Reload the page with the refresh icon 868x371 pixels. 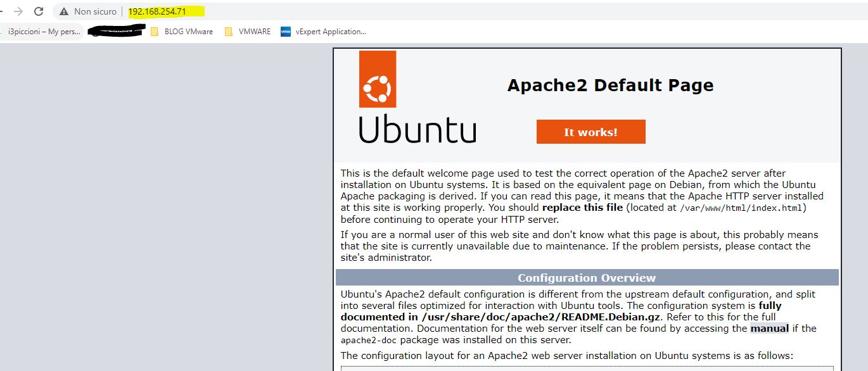tap(39, 11)
